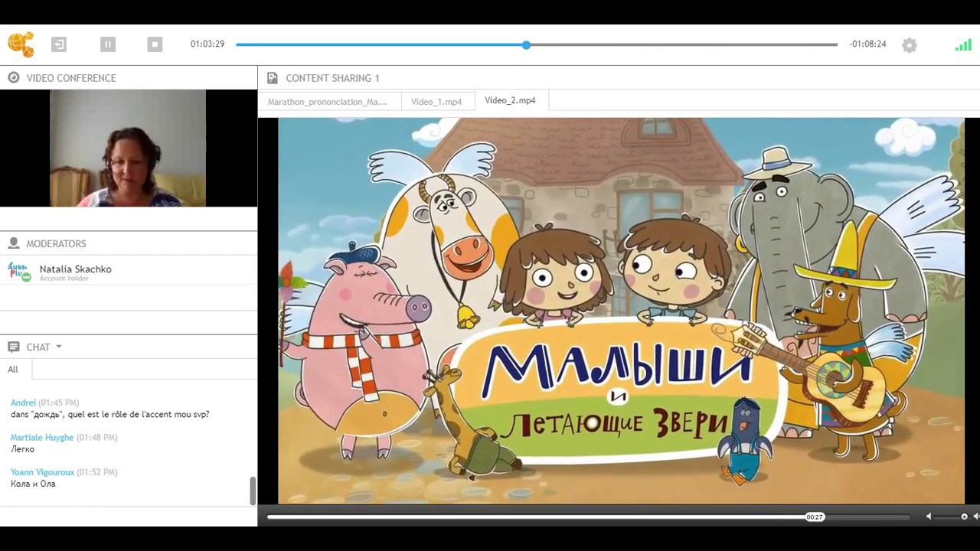Click Natalia Skachko's avatar icon

click(19, 271)
